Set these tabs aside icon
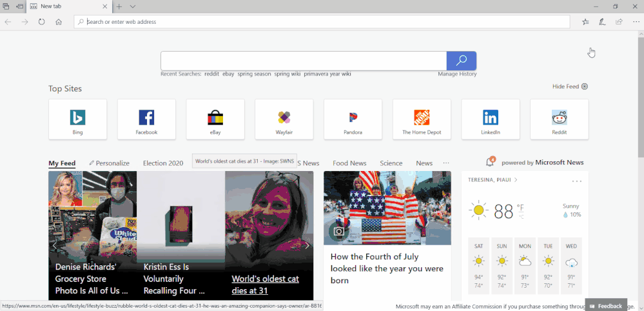644x311 pixels. (19, 6)
